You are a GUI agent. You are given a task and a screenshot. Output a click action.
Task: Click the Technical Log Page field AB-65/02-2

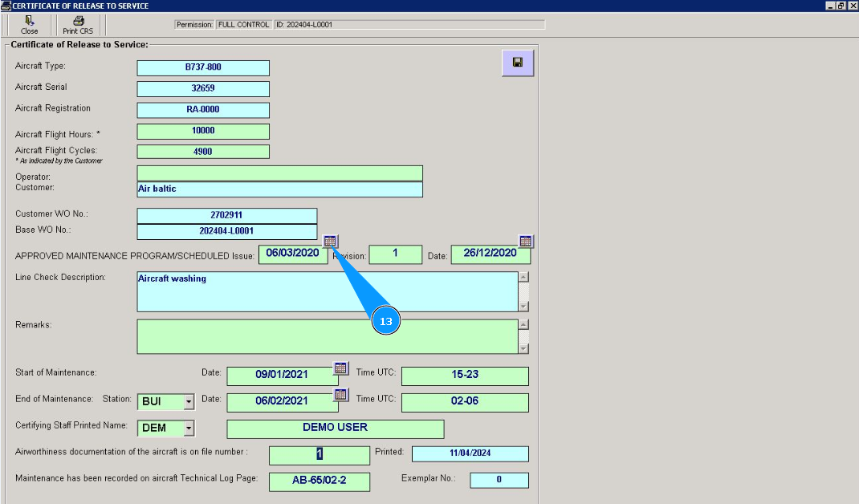(319, 482)
